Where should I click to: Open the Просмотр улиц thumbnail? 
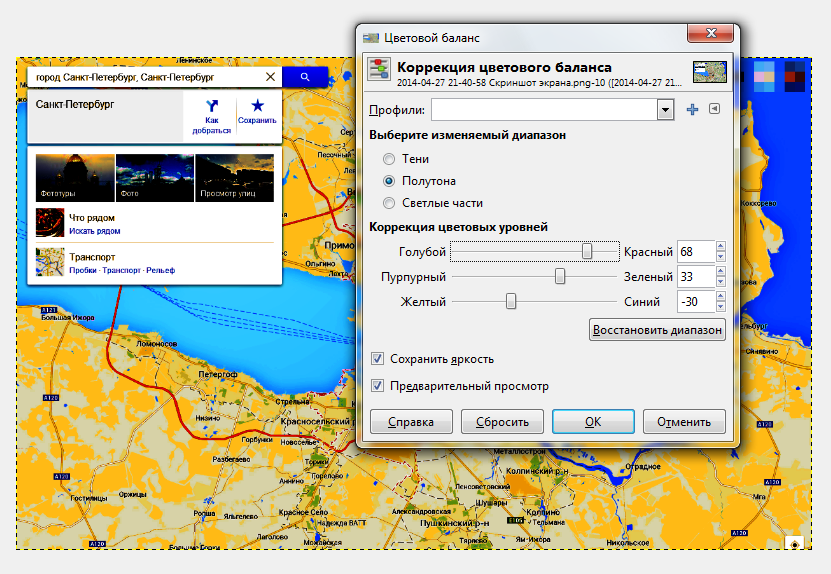pos(235,178)
